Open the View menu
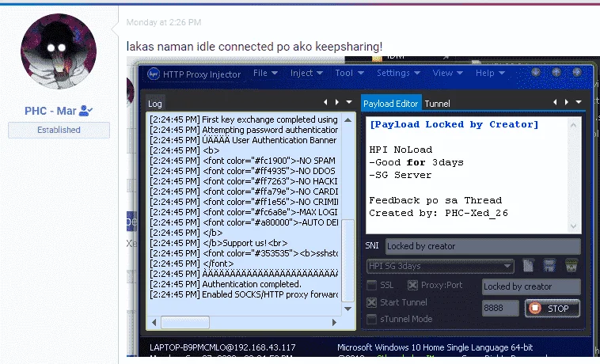The image size is (600, 364). pos(448,73)
